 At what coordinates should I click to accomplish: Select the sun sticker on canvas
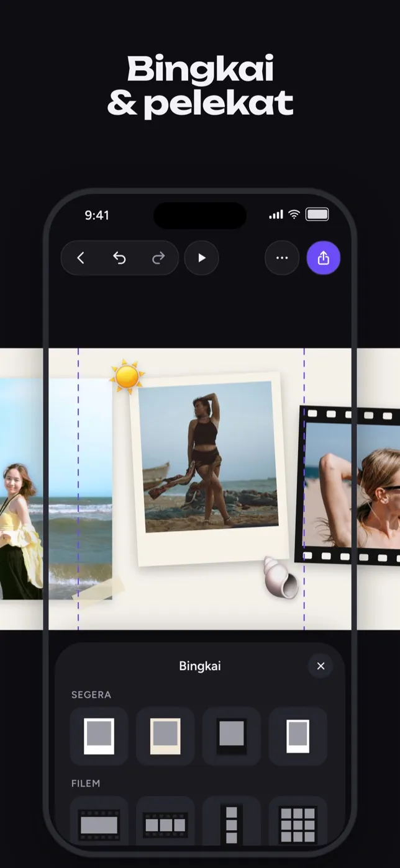pos(127,377)
